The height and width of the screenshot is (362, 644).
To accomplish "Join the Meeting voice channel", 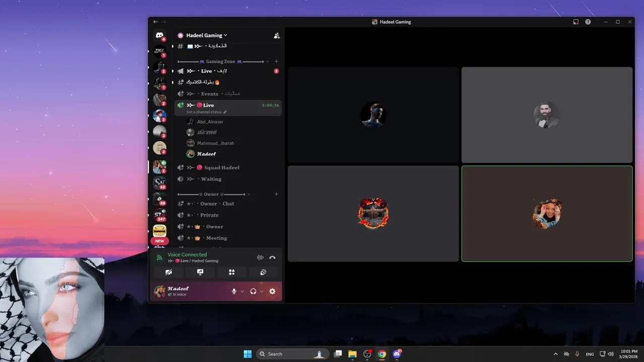I will 228,238.
